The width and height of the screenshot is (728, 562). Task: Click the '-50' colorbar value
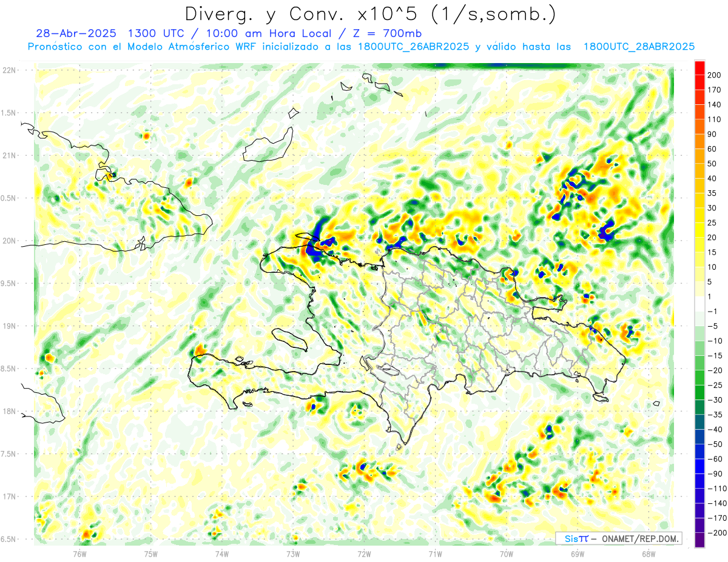tap(714, 444)
